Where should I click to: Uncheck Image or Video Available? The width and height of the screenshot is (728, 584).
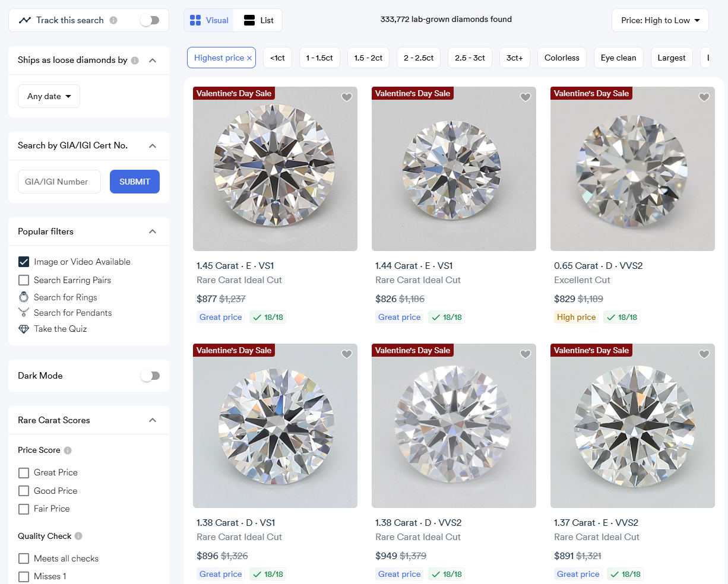pos(24,262)
